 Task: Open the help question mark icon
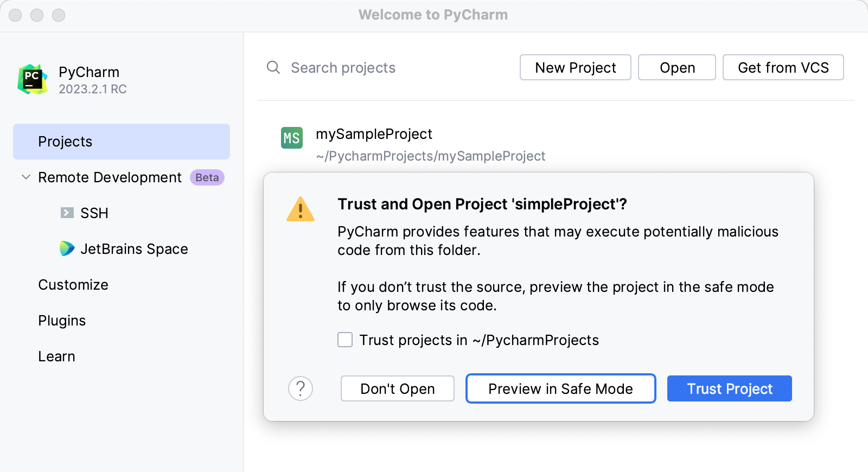point(301,388)
